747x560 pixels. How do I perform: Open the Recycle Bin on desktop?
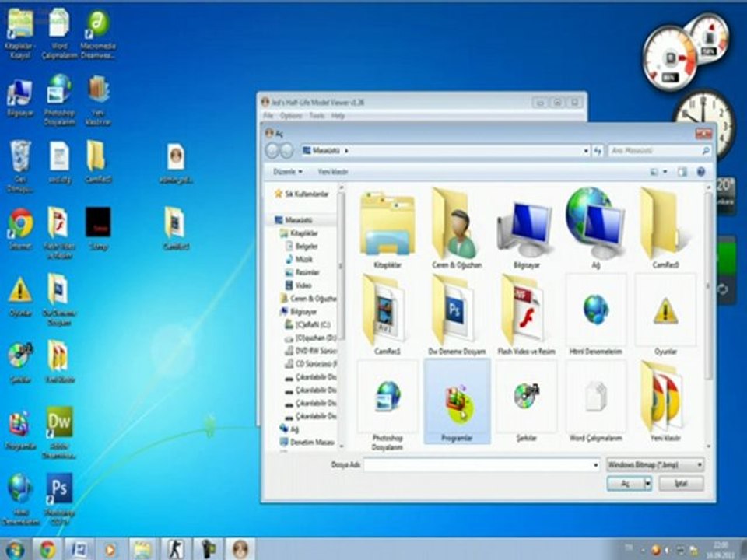20,166
